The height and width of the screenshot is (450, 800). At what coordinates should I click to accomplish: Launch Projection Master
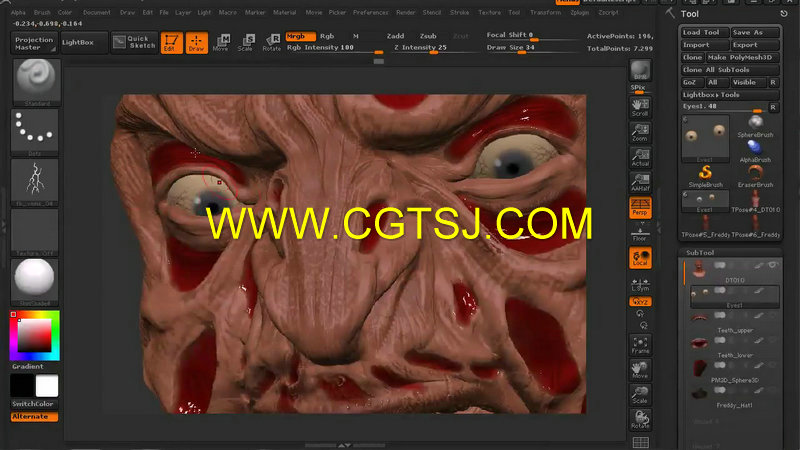pyautogui.click(x=34, y=43)
